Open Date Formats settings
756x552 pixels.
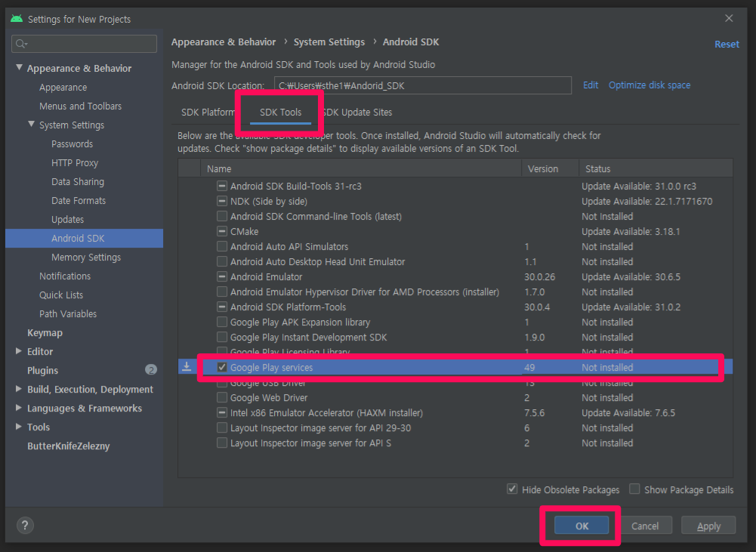coord(79,201)
